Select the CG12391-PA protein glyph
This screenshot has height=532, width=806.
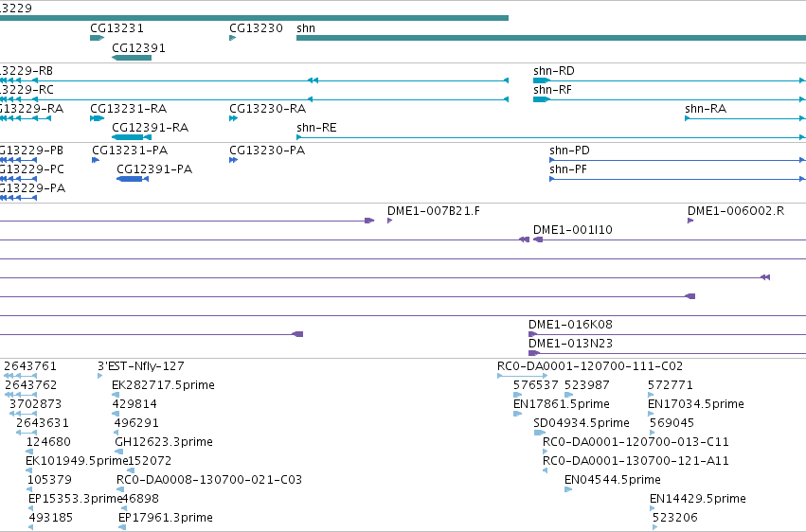pos(133,179)
